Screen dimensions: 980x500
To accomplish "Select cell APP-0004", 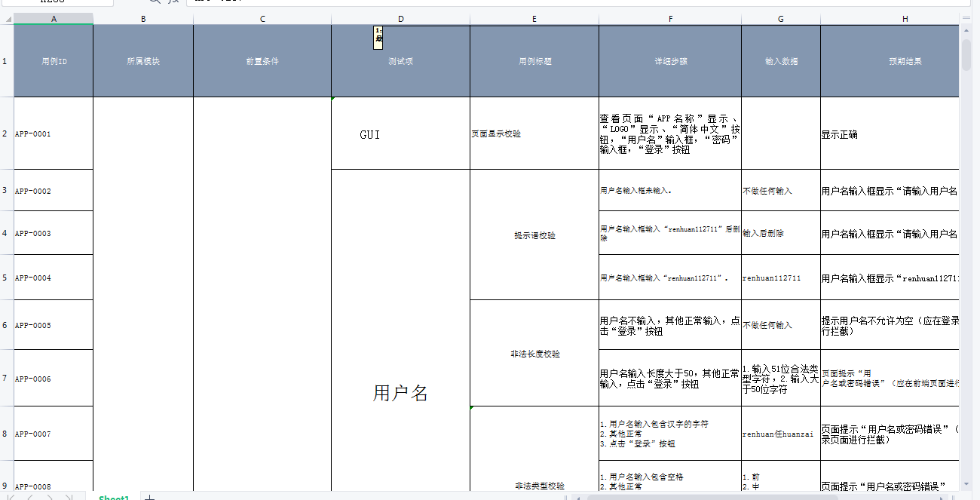I will coord(54,278).
